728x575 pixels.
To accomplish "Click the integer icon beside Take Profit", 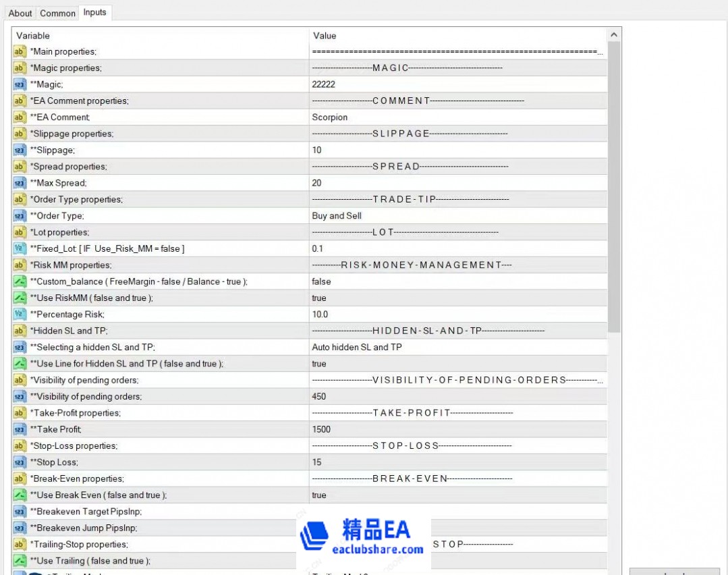I will click(x=20, y=429).
